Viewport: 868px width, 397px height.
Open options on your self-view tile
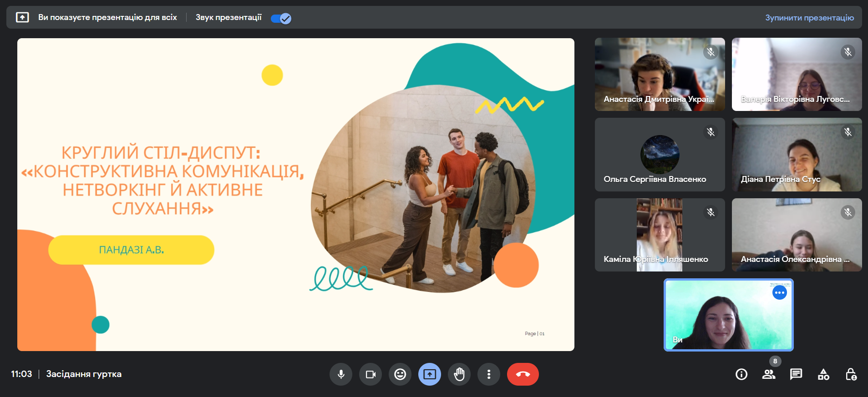click(x=779, y=292)
